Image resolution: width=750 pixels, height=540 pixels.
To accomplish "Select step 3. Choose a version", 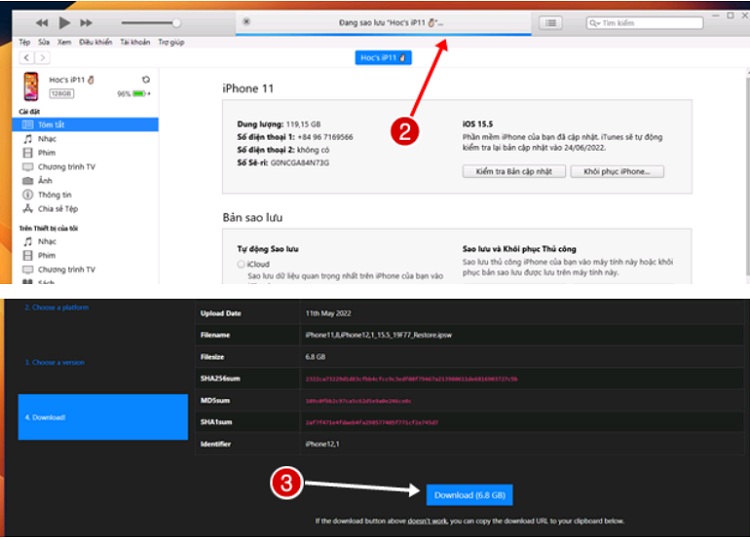I will (x=55, y=363).
